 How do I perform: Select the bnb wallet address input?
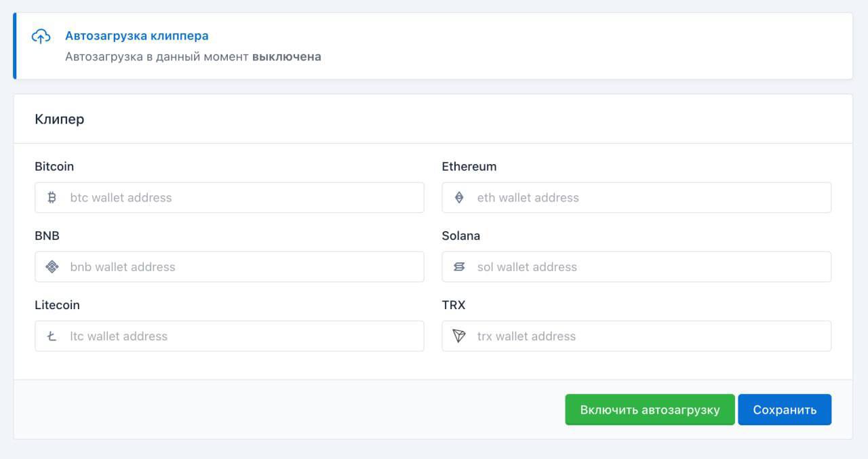(244, 266)
